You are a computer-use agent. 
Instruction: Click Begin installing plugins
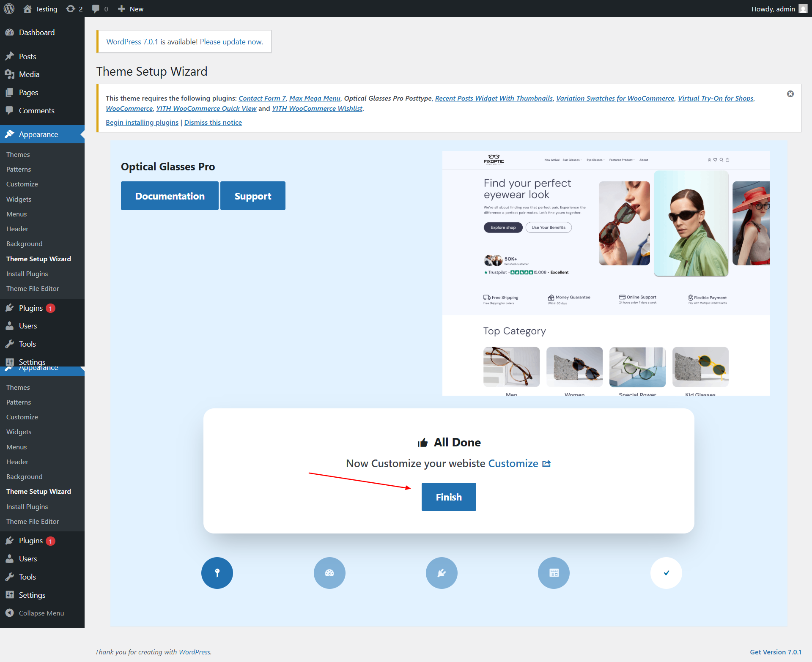tap(142, 122)
